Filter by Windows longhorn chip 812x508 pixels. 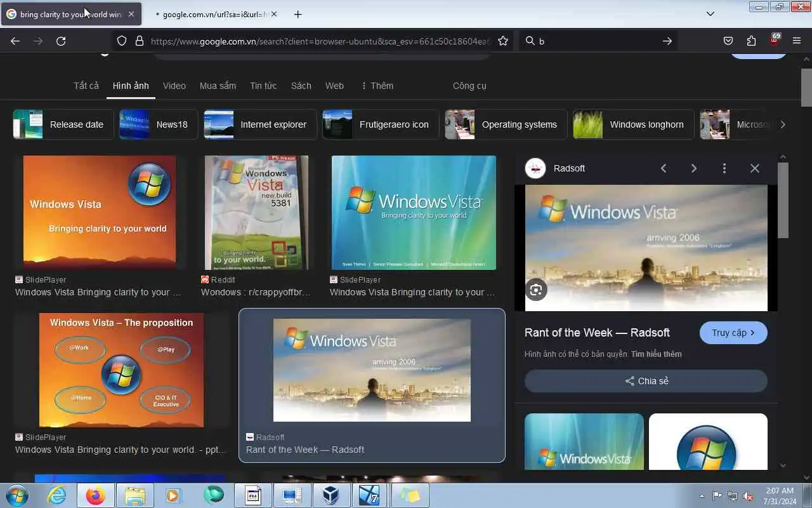coord(634,124)
